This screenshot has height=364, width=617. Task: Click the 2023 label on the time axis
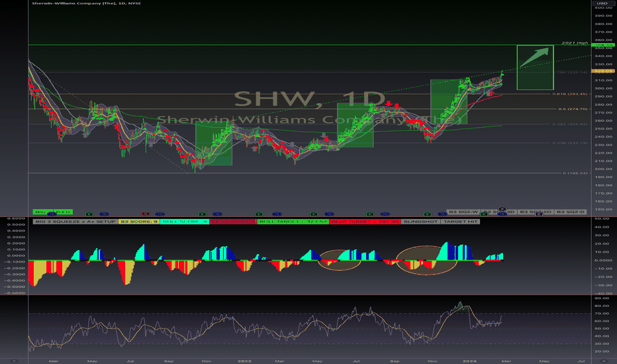pos(244,361)
